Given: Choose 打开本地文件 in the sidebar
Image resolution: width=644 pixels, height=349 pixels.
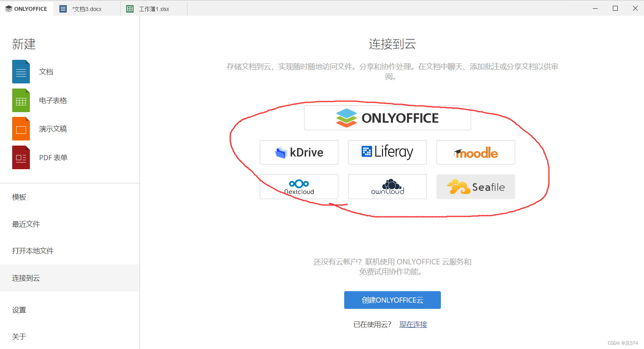Looking at the screenshot, I should pyautogui.click(x=70, y=251).
